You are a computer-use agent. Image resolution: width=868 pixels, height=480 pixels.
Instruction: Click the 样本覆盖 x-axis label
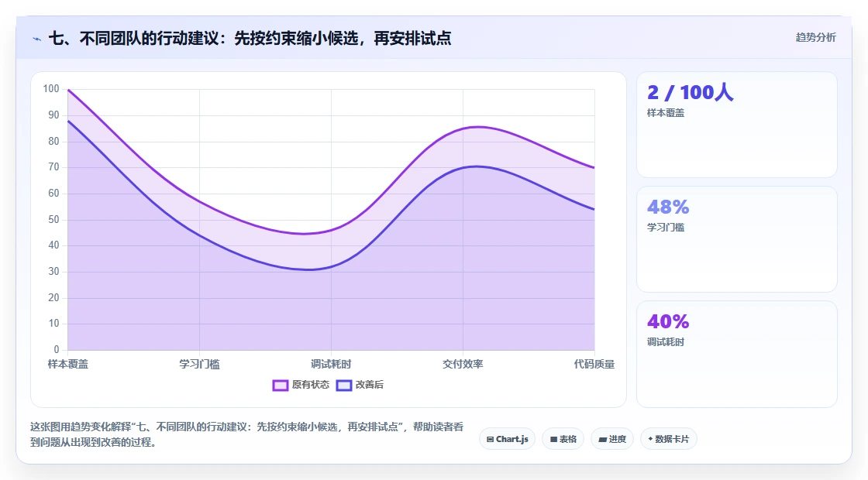tap(68, 364)
